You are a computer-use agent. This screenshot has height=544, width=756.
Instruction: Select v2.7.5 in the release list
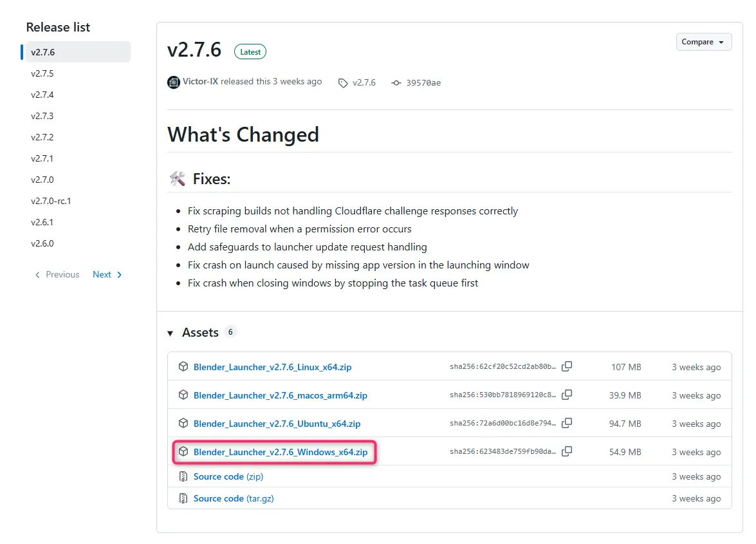[x=42, y=73]
